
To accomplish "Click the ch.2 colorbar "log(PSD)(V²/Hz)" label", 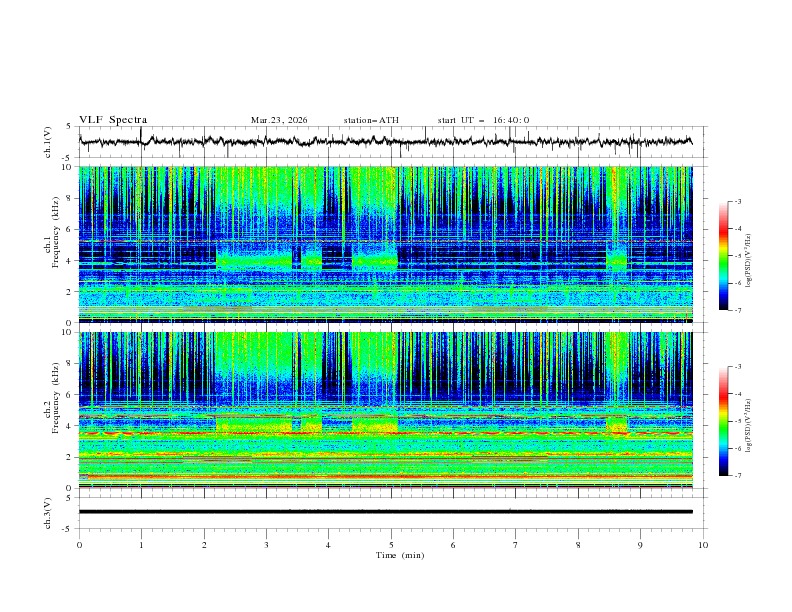I will point(749,426).
